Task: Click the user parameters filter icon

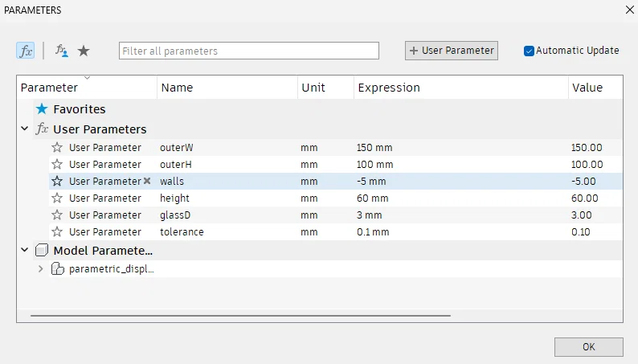Action: 62,51
